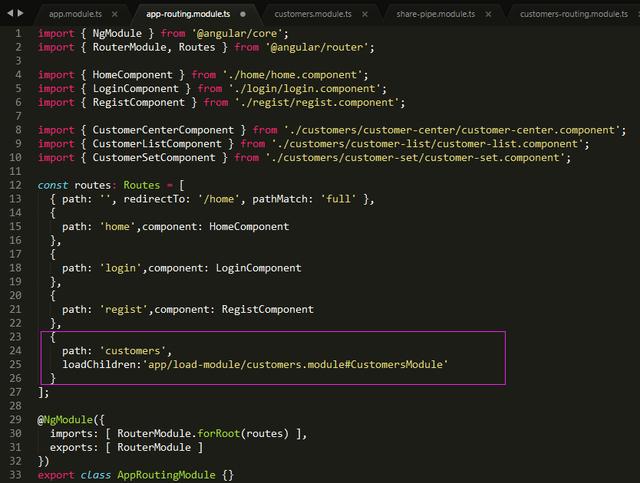Click 'export' keyword on line 33

coord(56,475)
